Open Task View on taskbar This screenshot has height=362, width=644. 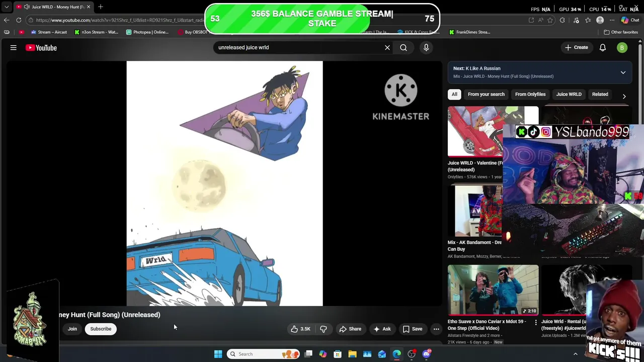pyautogui.click(x=308, y=354)
